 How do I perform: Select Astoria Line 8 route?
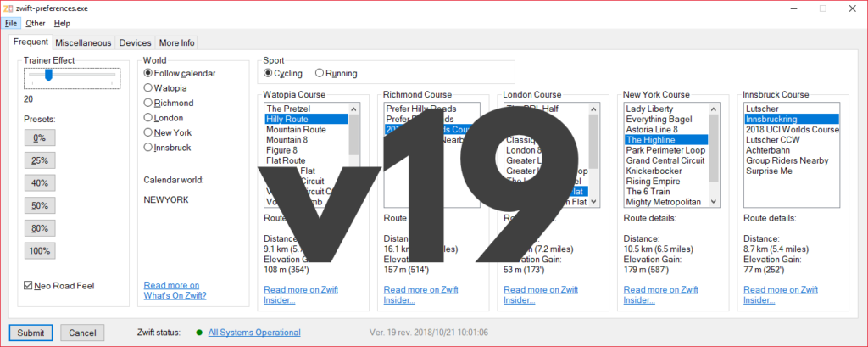[666, 129]
